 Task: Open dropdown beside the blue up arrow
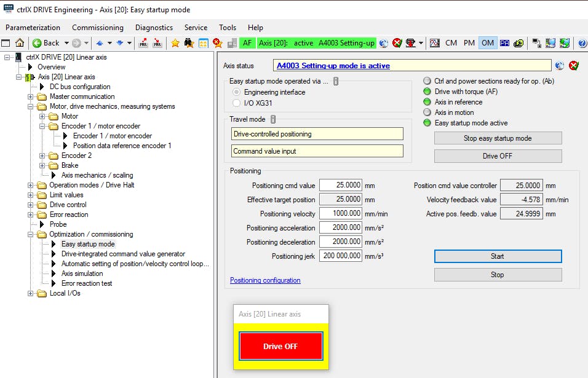coord(109,43)
